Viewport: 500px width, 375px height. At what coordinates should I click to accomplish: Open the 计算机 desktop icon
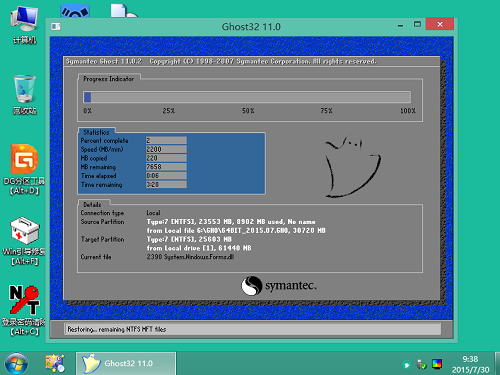tap(24, 25)
